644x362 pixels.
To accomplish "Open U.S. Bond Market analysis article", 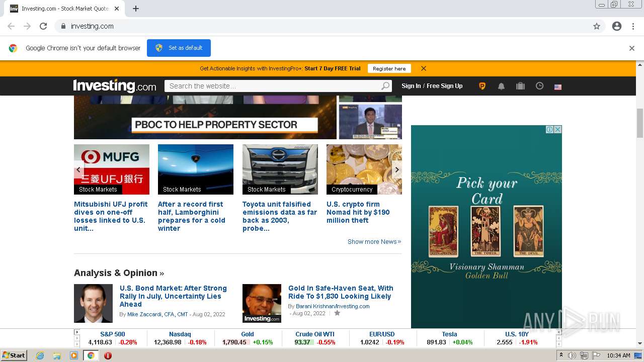I will coord(173,296).
